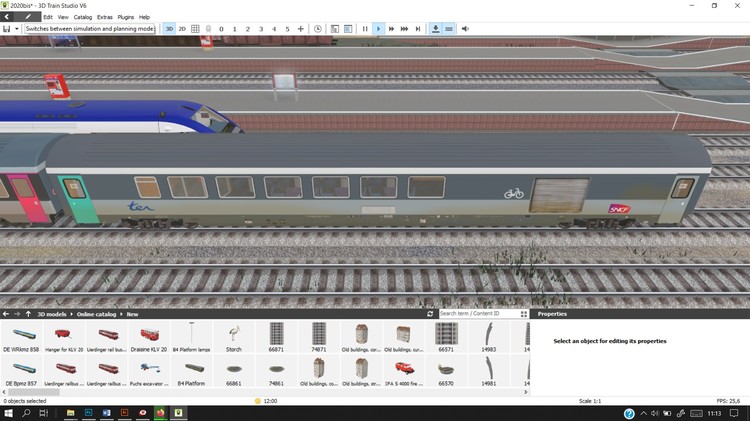Mute sound with the speaker icon
The height and width of the screenshot is (421, 750).
click(x=465, y=29)
